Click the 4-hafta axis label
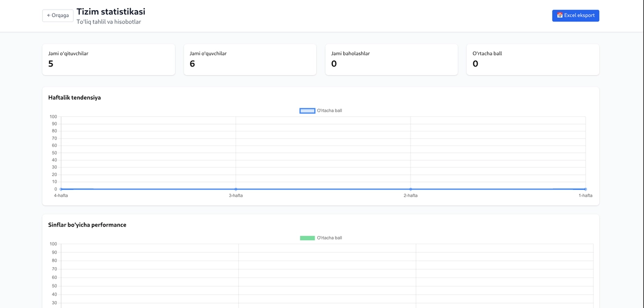 (x=61, y=196)
